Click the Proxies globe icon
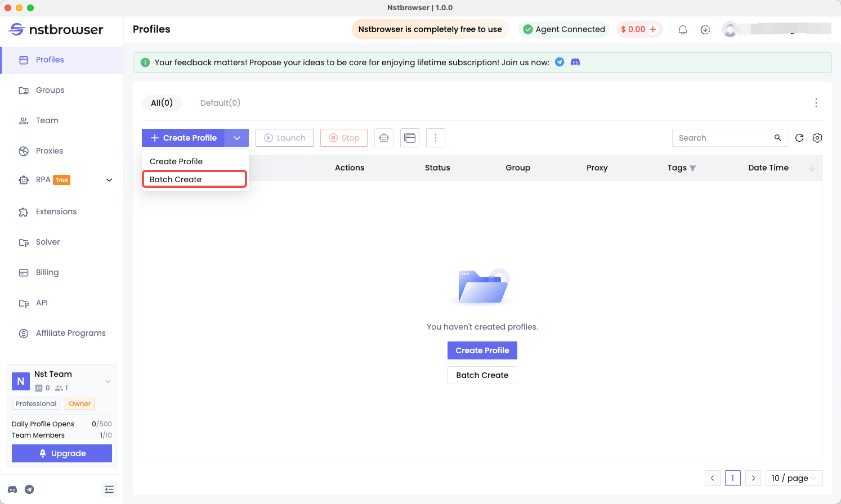Viewport: 841px width, 504px height. [24, 151]
